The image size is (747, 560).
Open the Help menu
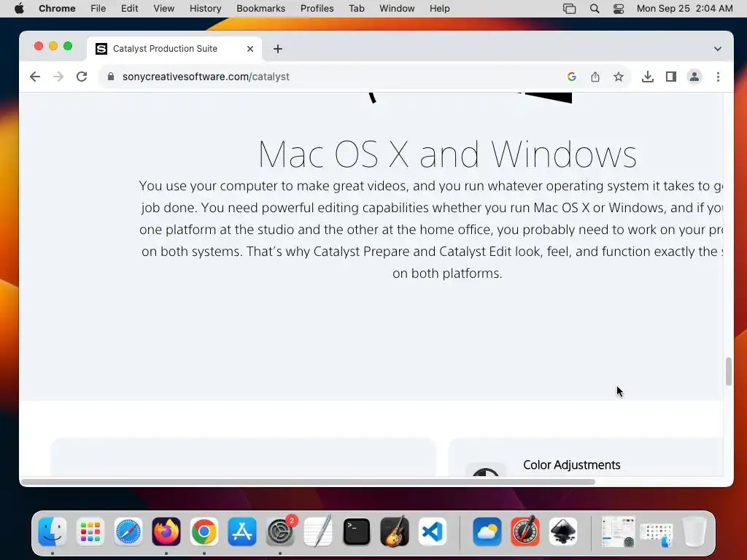[x=439, y=9]
